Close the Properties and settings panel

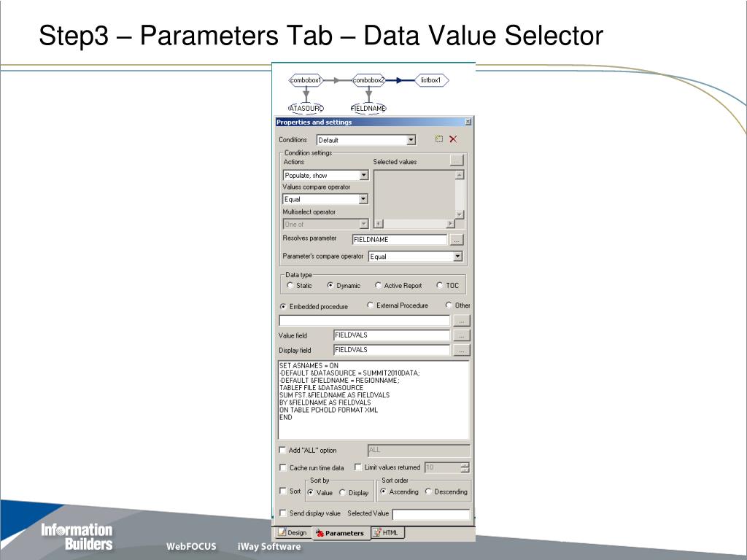tap(468, 122)
